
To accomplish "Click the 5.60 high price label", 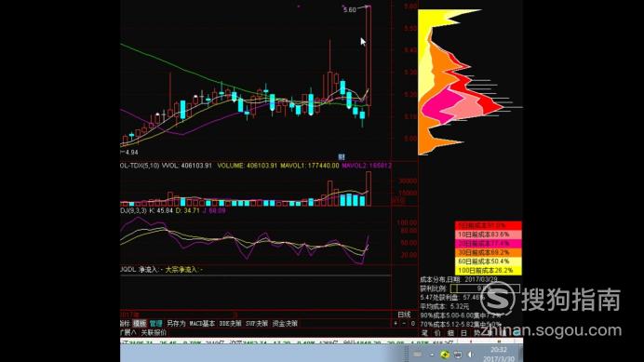I will [350, 10].
